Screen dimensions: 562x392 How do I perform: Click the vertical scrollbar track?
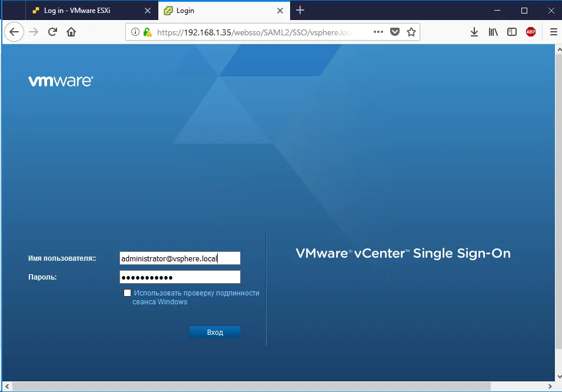559,360
